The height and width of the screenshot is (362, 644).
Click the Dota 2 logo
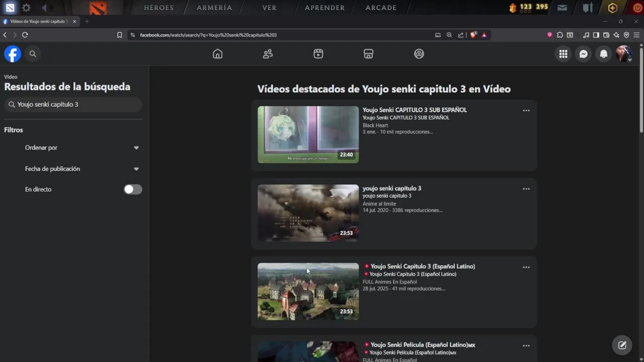pos(98,8)
